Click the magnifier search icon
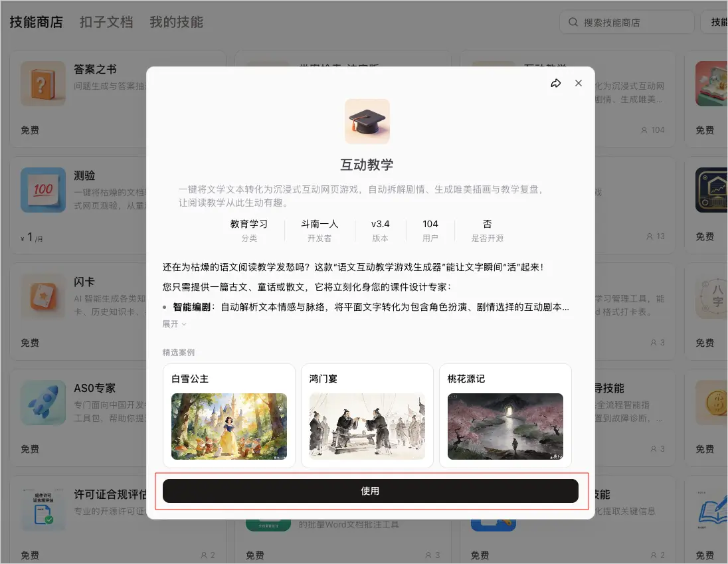The width and height of the screenshot is (728, 564). pos(573,22)
